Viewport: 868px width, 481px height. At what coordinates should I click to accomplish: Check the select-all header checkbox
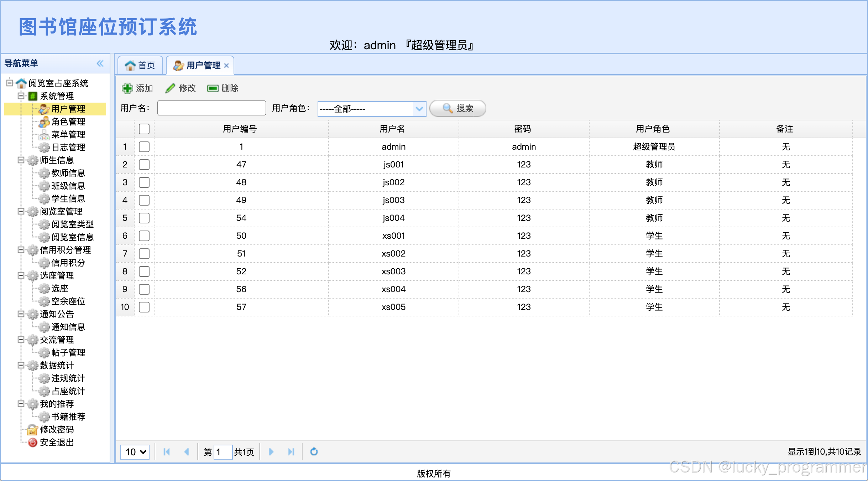tap(144, 129)
